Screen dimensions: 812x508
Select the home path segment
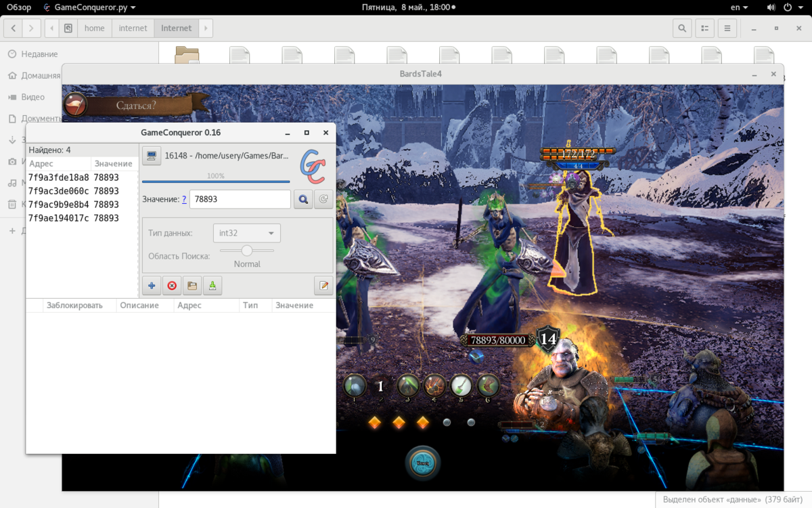point(95,28)
